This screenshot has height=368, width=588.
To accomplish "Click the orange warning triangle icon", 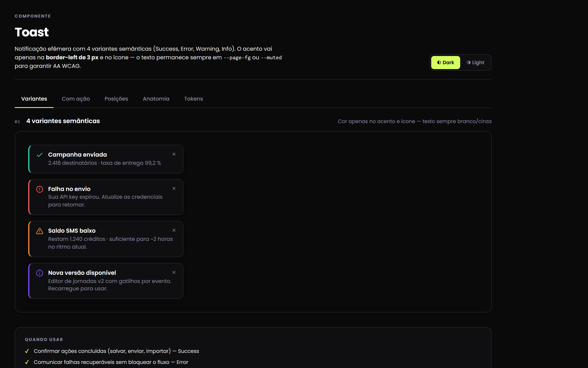I will [x=40, y=231].
